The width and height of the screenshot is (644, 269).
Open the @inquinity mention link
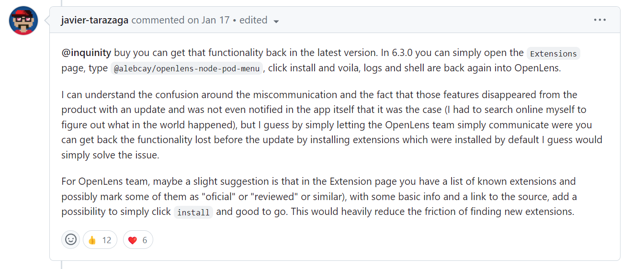(x=86, y=53)
